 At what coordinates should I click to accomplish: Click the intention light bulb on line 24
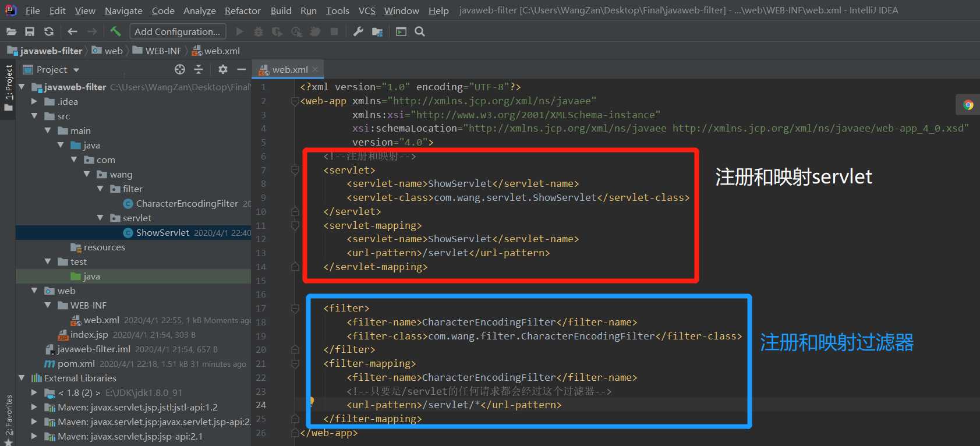click(x=312, y=401)
